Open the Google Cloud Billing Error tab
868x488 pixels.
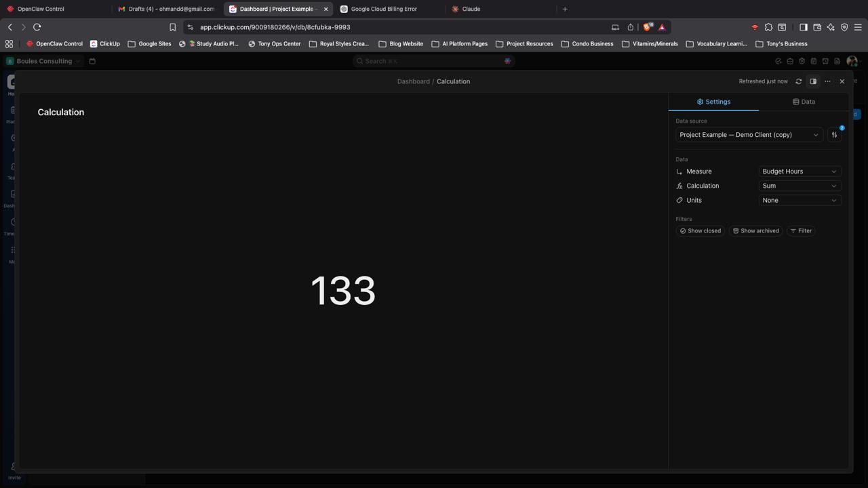click(x=384, y=9)
